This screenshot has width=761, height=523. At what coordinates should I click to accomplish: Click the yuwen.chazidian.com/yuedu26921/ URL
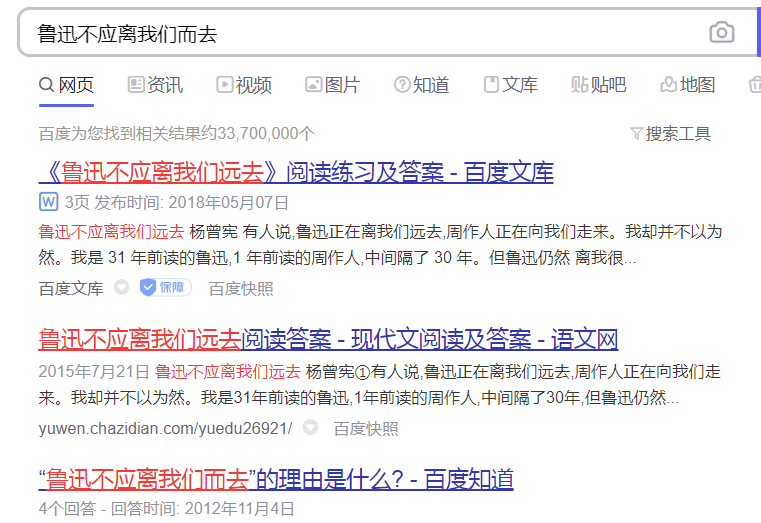(165, 428)
